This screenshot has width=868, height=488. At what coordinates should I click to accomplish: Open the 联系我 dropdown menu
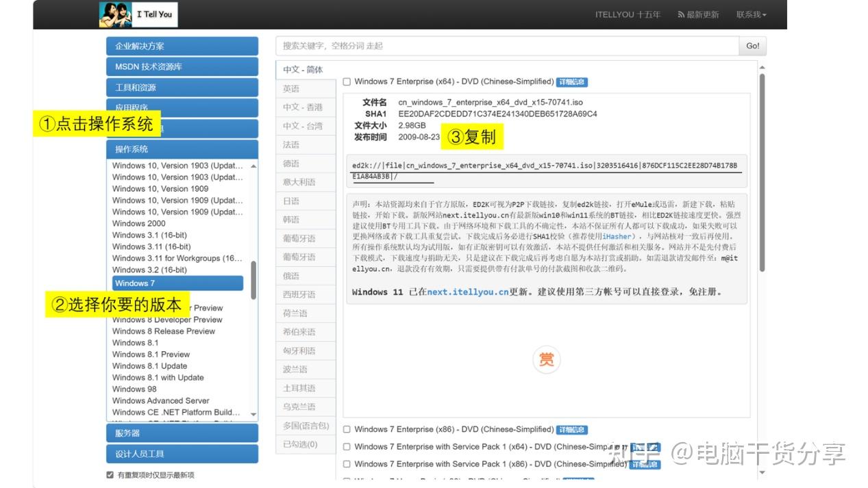click(x=752, y=14)
